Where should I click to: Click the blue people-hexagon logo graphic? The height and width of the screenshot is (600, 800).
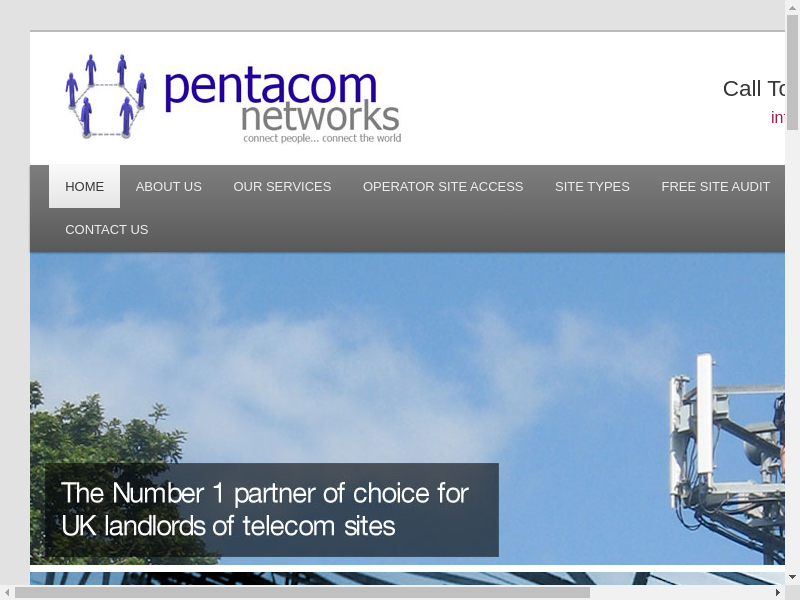pyautogui.click(x=106, y=96)
